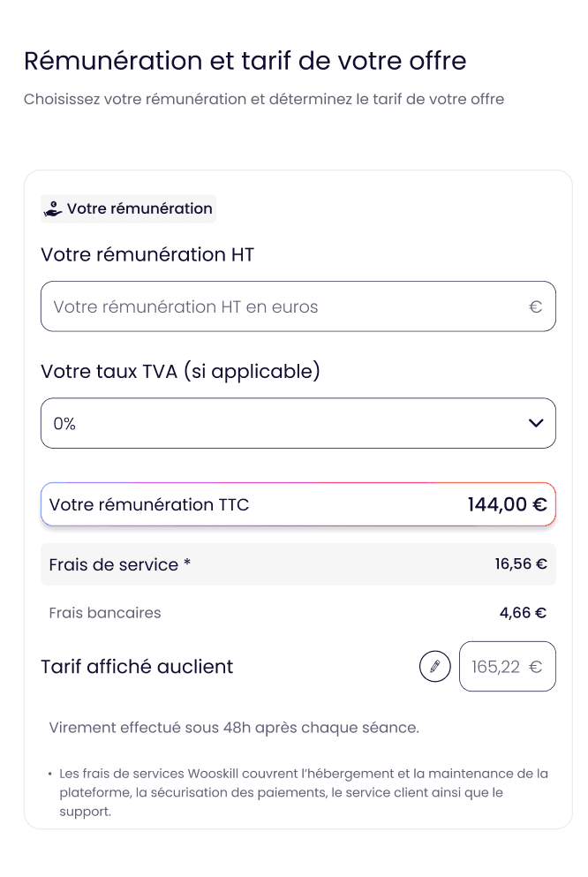Image resolution: width=588 pixels, height=877 pixels.
Task: Click the Rémunération et tarif de votre offre heading
Action: point(245,61)
